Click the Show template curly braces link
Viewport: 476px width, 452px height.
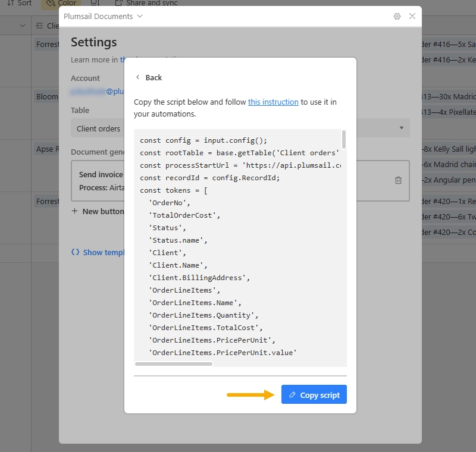98,252
